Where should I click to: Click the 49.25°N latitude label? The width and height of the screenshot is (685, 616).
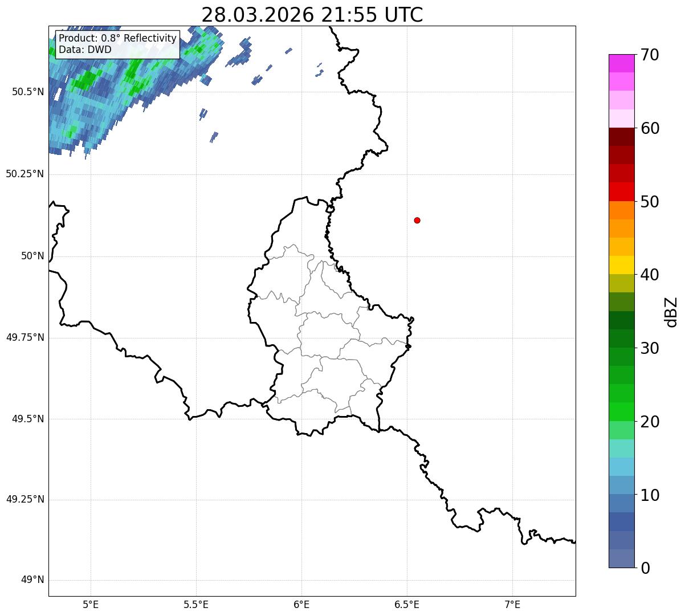pyautogui.click(x=25, y=500)
